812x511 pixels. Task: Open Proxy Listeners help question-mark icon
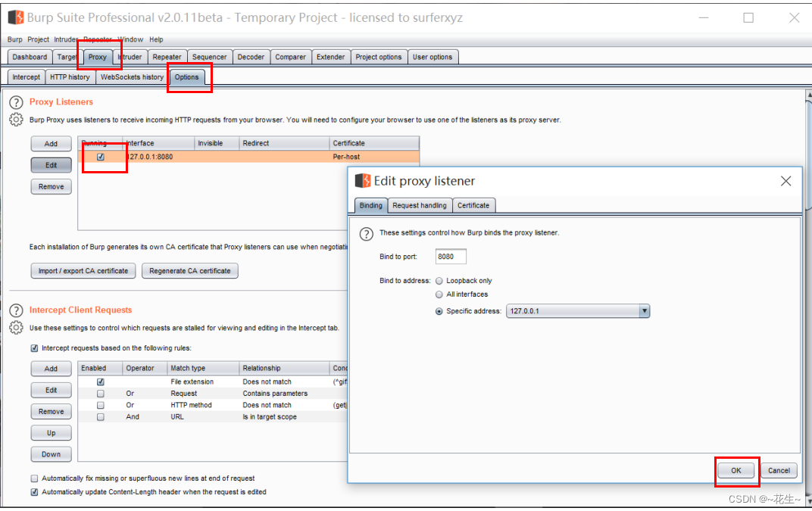pyautogui.click(x=16, y=102)
